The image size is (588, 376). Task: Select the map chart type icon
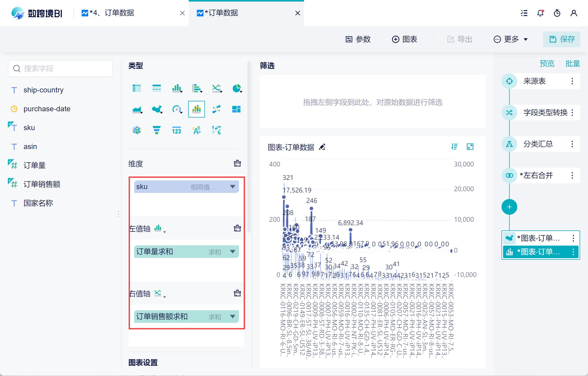157,109
